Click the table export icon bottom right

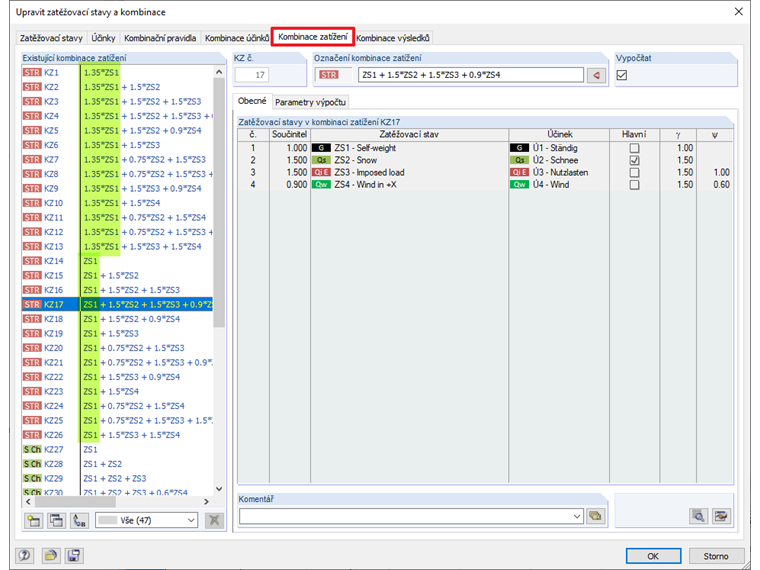pos(721,516)
